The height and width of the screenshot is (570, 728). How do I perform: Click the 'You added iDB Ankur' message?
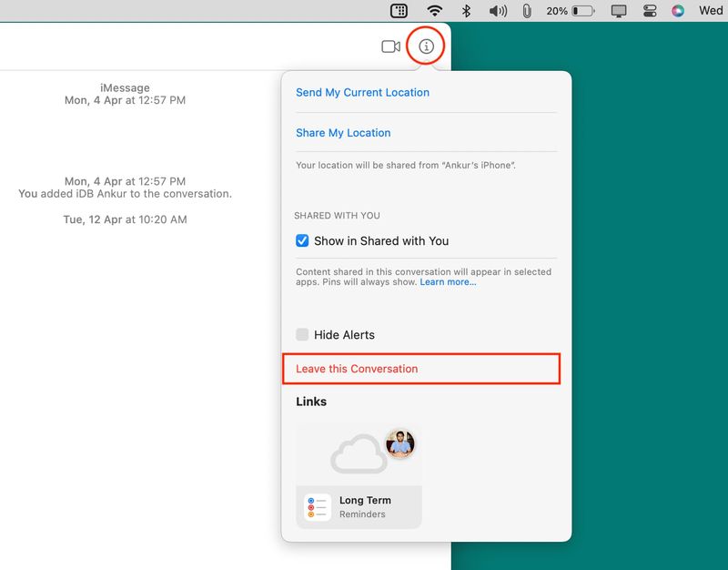click(x=125, y=194)
